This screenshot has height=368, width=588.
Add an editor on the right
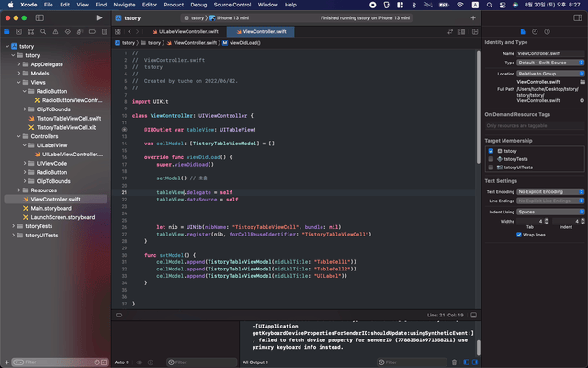point(475,32)
